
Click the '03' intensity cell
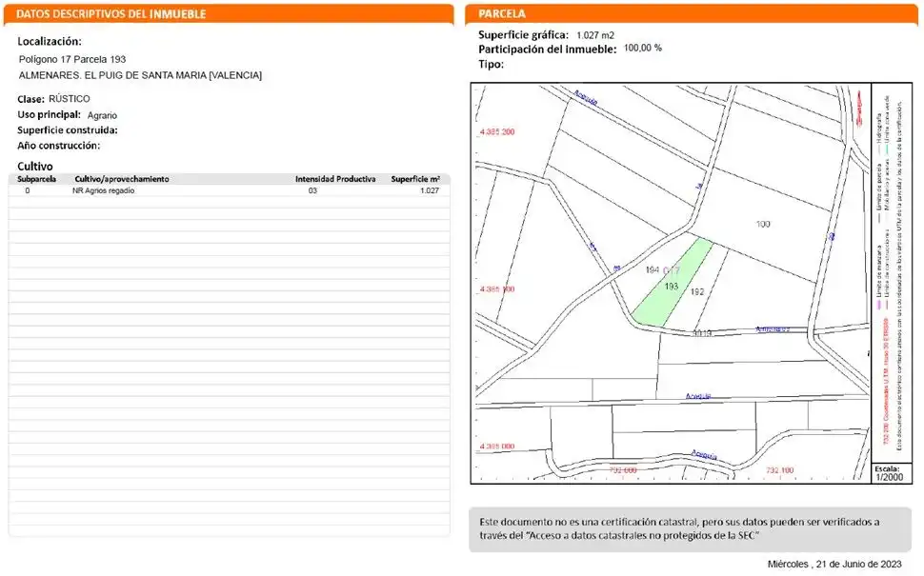click(x=312, y=190)
